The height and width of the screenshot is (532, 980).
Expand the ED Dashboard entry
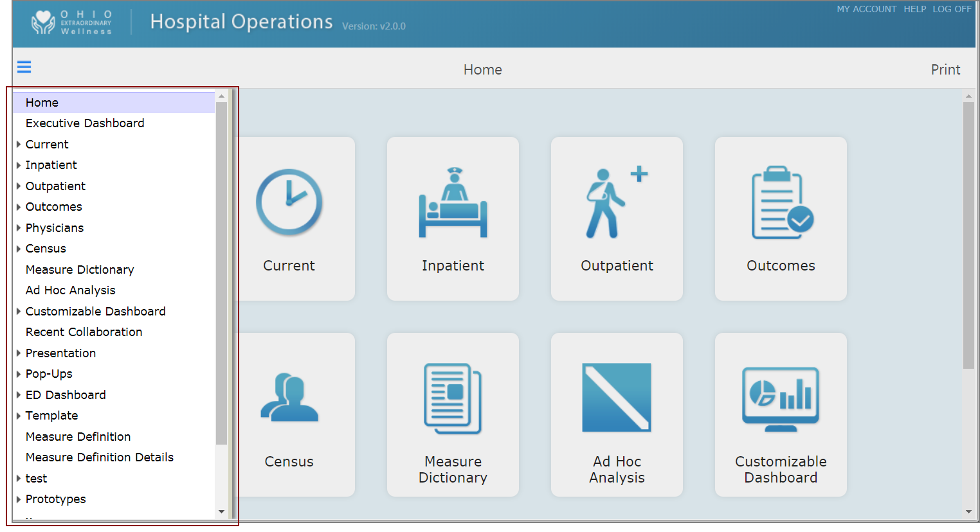point(19,395)
